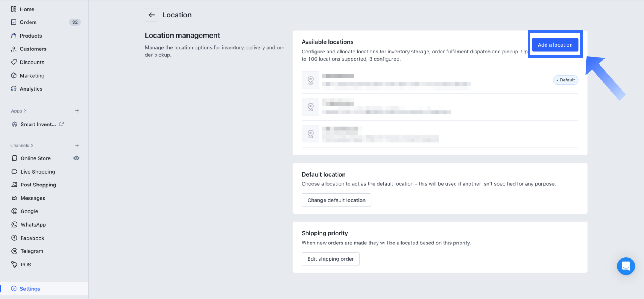
Task: Expand the Apps section chevron
Action: coord(25,111)
